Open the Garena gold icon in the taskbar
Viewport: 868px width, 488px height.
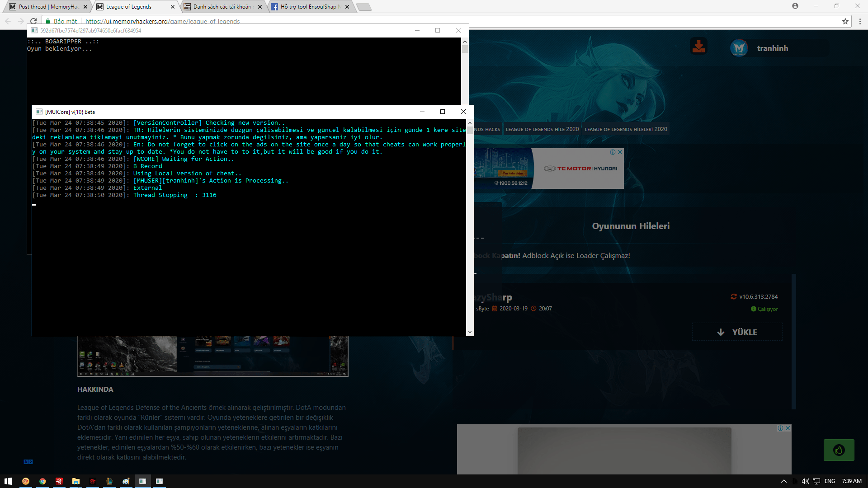[x=26, y=481]
